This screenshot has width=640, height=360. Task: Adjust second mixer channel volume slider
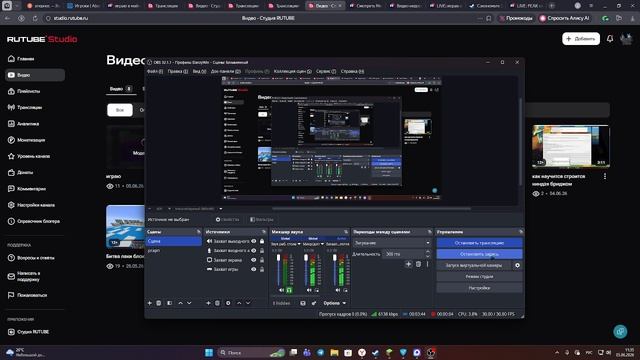(306, 270)
